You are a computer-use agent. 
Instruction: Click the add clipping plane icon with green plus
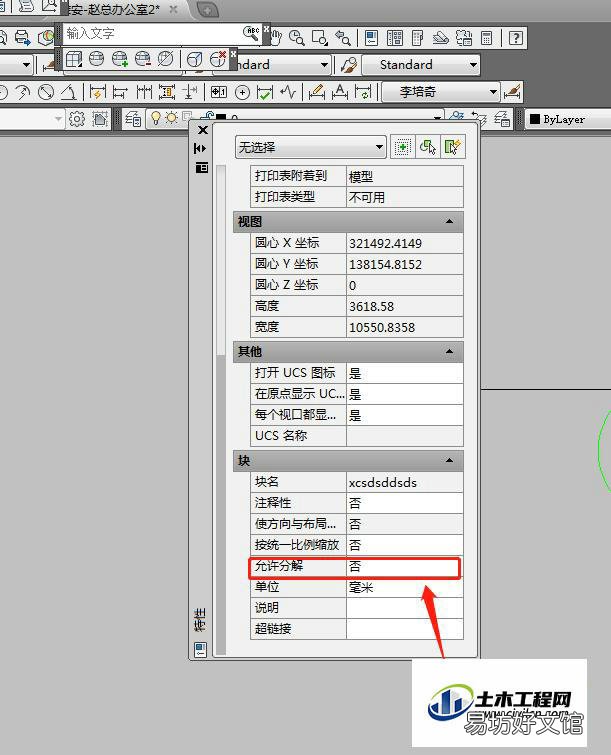pos(119,59)
